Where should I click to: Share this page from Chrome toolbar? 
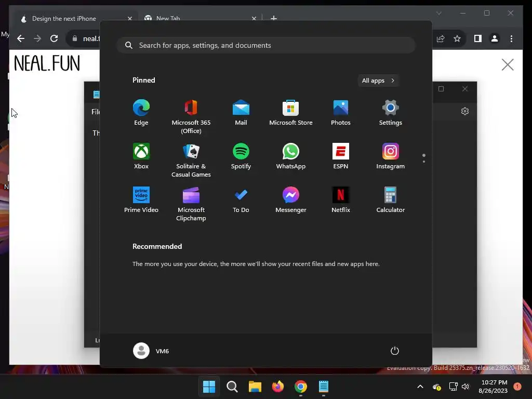point(441,38)
